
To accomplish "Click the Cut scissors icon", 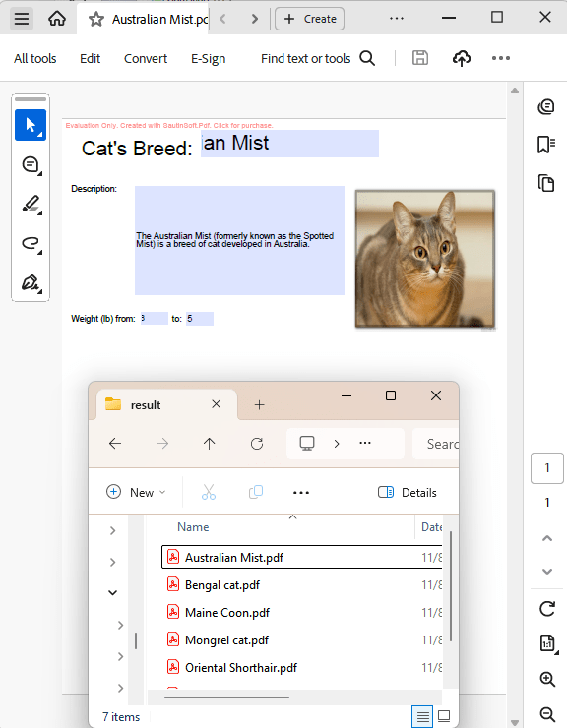I will pos(209,492).
